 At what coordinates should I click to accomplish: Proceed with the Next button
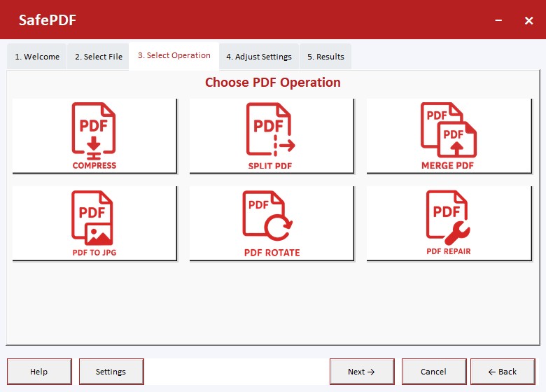(x=361, y=372)
